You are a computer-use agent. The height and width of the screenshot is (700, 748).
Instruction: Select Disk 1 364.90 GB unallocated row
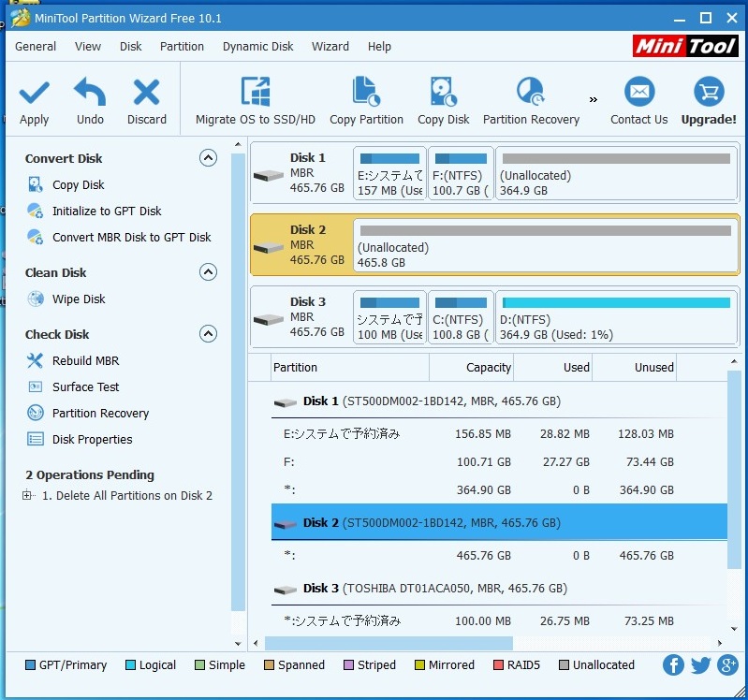point(499,489)
